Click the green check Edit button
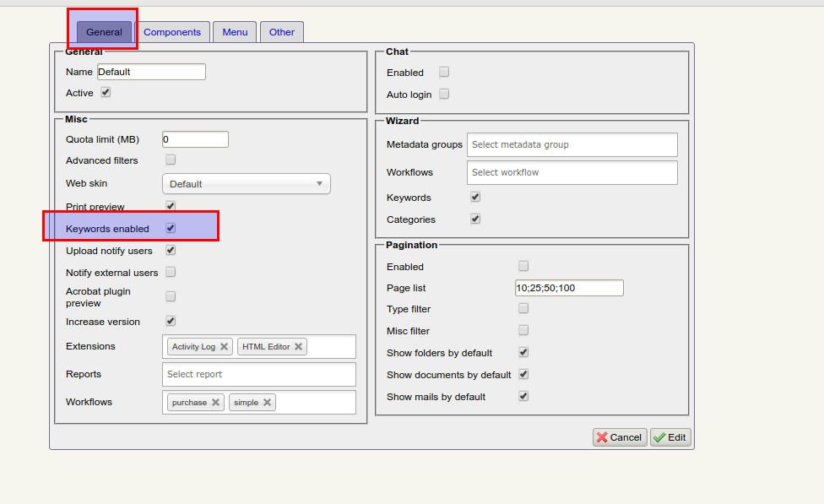Screen dimensions: 824x504 click(x=670, y=437)
